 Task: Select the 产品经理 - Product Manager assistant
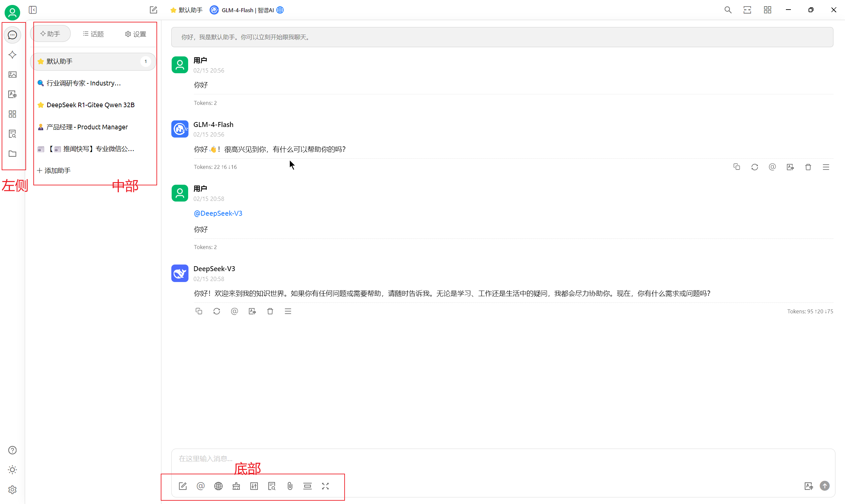[86, 127]
